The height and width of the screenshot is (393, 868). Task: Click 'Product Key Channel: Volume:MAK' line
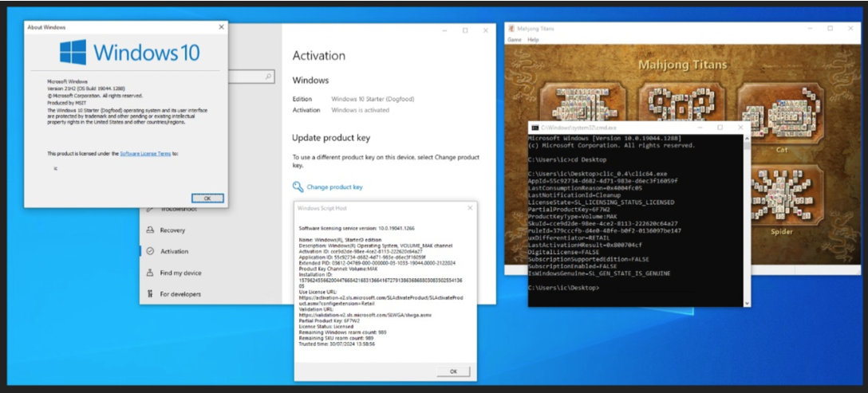coord(337,269)
